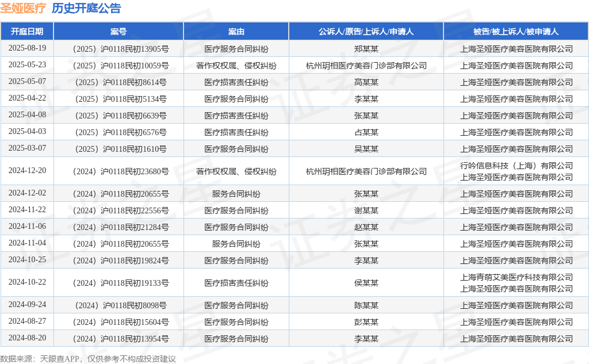The width and height of the screenshot is (589, 364).
Task: Click plaintiff 赵某某
Action: tap(366, 227)
